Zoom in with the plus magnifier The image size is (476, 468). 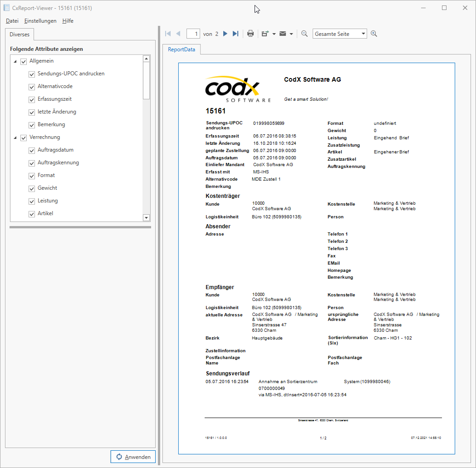374,34
